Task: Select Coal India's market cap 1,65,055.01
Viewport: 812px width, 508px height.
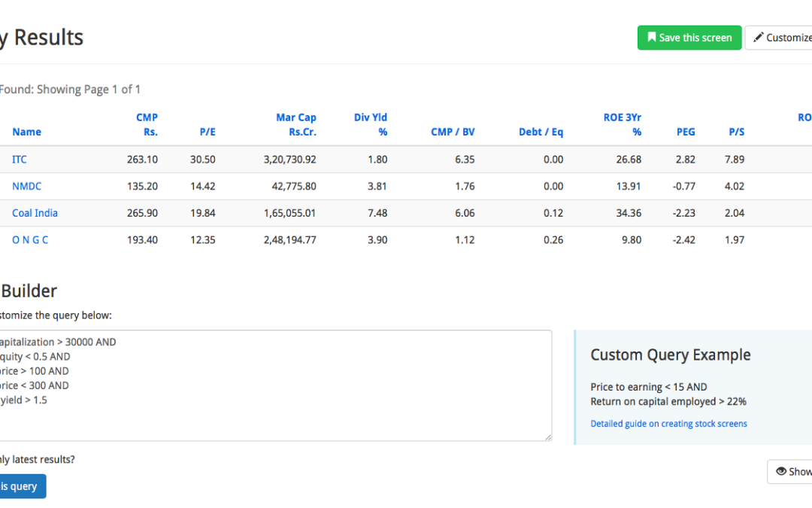Action: point(290,213)
